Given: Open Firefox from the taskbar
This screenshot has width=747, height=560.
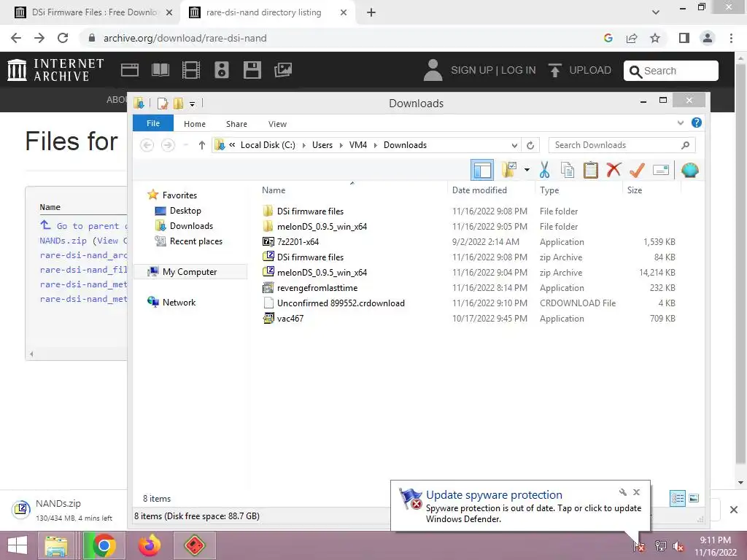Looking at the screenshot, I should pos(149,545).
